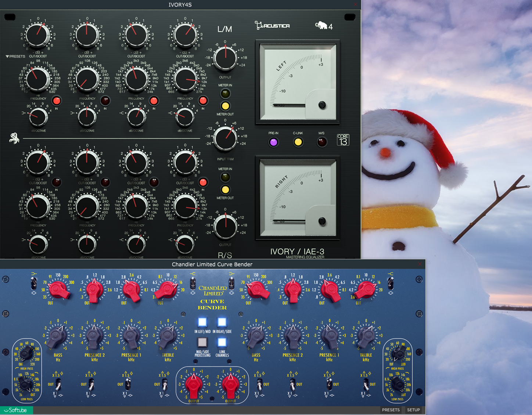
Task: Click the left channel TREBLE gain knob
Action: pos(168,336)
